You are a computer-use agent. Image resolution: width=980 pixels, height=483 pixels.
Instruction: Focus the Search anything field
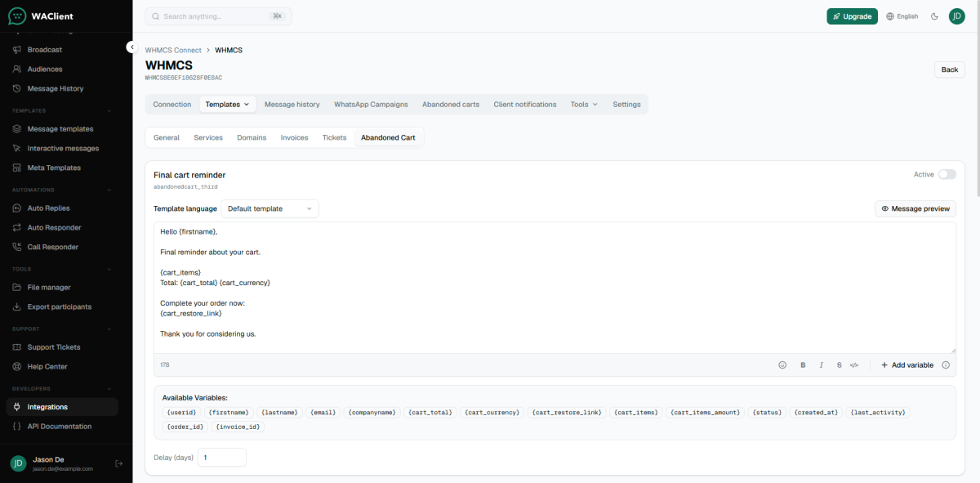218,16
